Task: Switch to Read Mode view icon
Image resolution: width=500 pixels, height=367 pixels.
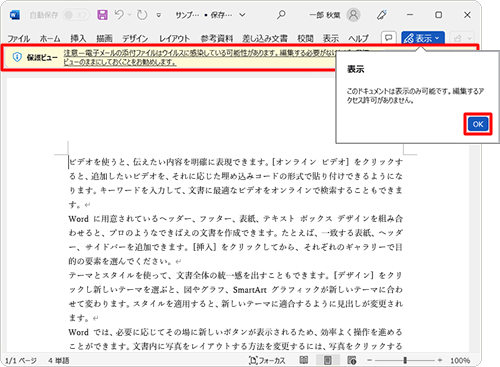Action: (304, 360)
